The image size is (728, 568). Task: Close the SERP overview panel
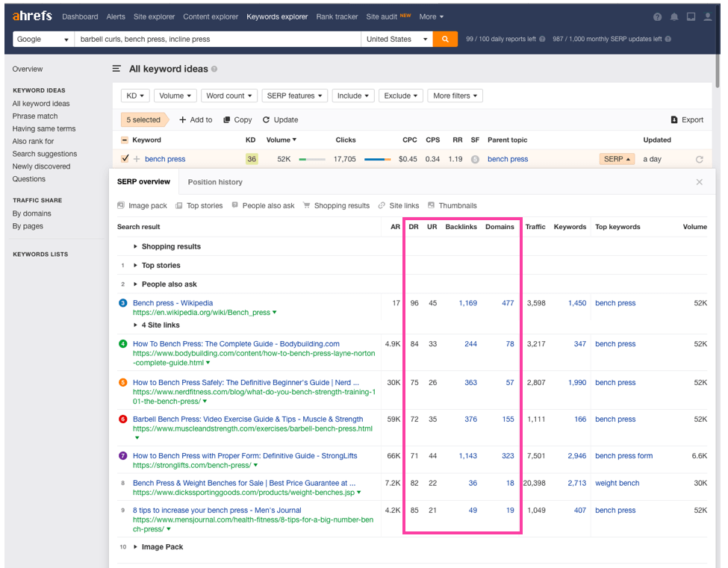(699, 182)
